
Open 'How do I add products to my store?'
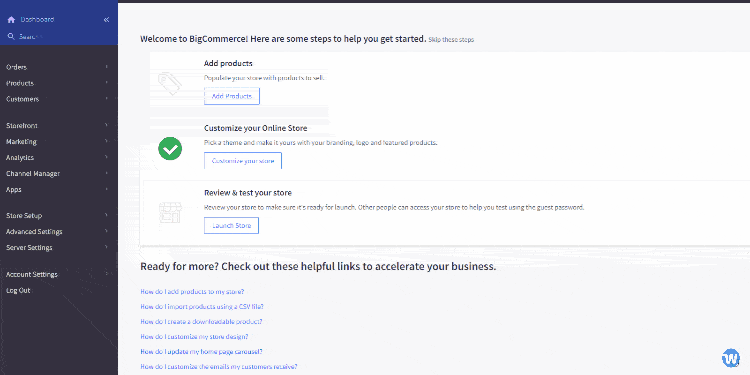coord(192,291)
